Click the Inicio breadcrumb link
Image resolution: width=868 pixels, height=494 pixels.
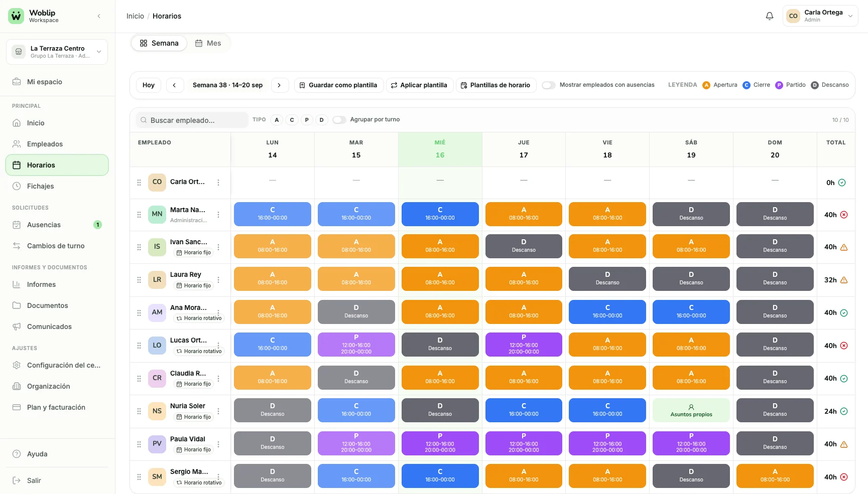tap(135, 16)
